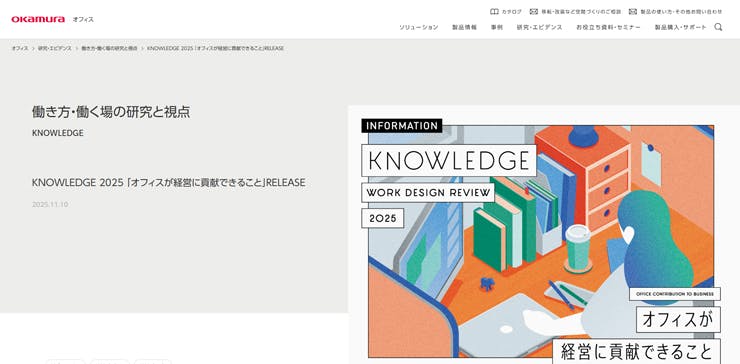Click the Okamura logo
The height and width of the screenshot is (364, 740).
click(x=38, y=19)
